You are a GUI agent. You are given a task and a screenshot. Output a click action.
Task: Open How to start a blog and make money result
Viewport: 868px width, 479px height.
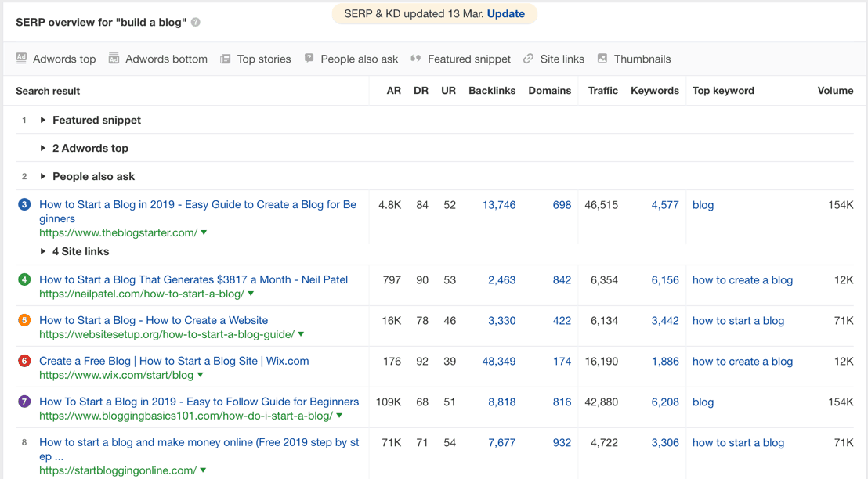(x=199, y=449)
